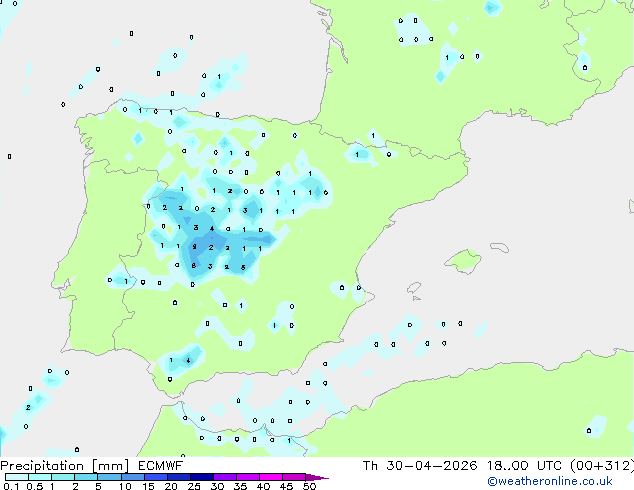Select the legend swatch between 10 and 15
The height and width of the screenshot is (490, 634).
133,477
